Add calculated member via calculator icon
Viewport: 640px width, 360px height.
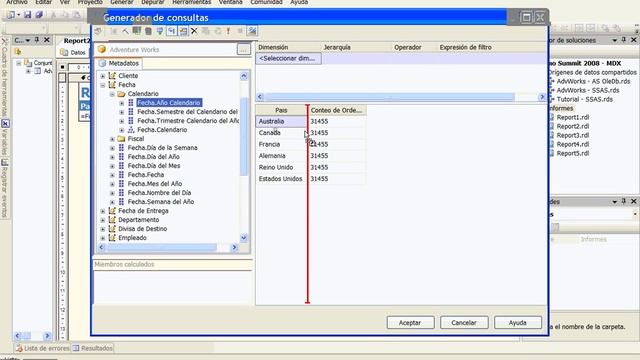137,31
